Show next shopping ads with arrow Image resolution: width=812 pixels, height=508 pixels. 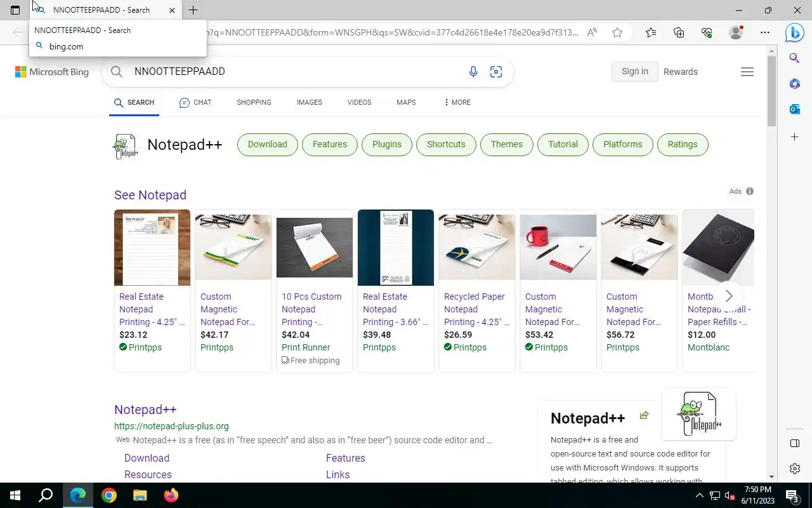click(x=729, y=296)
